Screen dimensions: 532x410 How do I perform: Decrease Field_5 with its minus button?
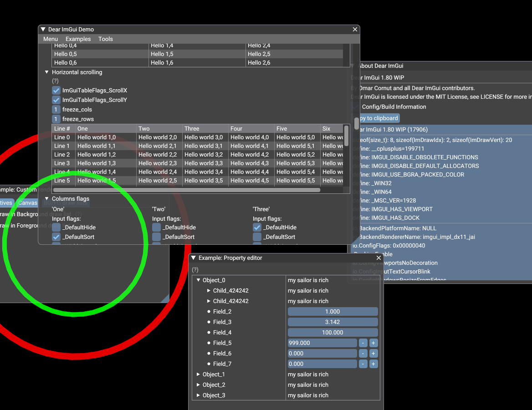(x=363, y=343)
